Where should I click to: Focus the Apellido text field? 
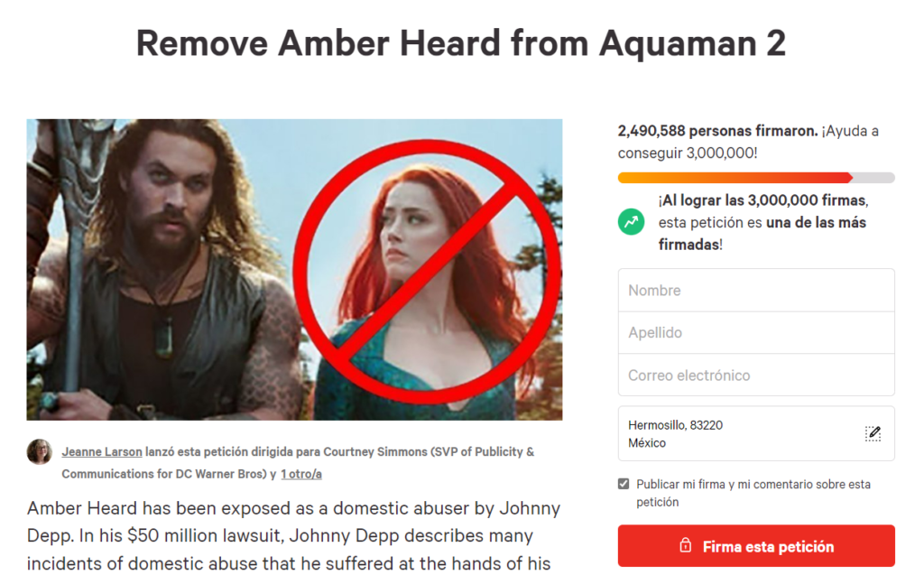coord(756,332)
